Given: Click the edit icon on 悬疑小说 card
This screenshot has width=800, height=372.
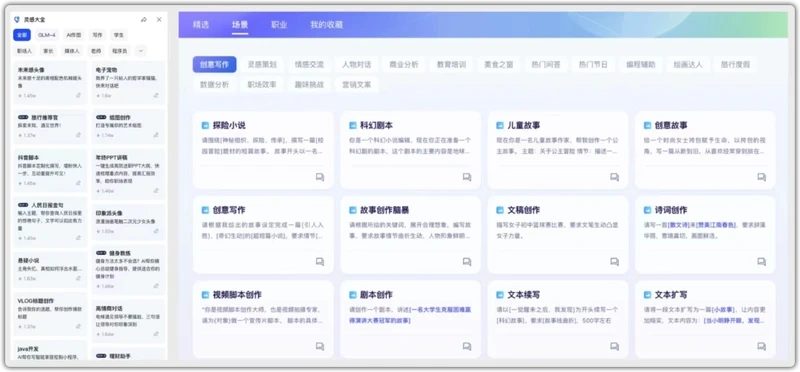Looking at the screenshot, I should 79,279.
